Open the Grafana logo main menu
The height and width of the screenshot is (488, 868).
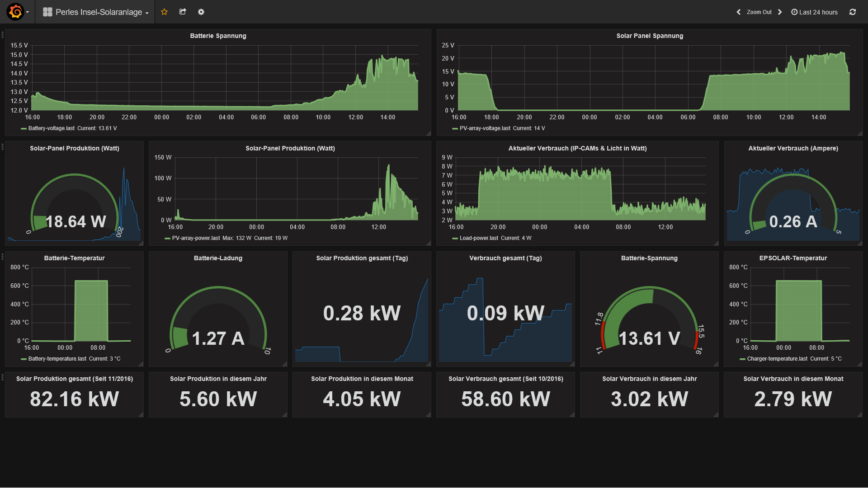pos(16,12)
